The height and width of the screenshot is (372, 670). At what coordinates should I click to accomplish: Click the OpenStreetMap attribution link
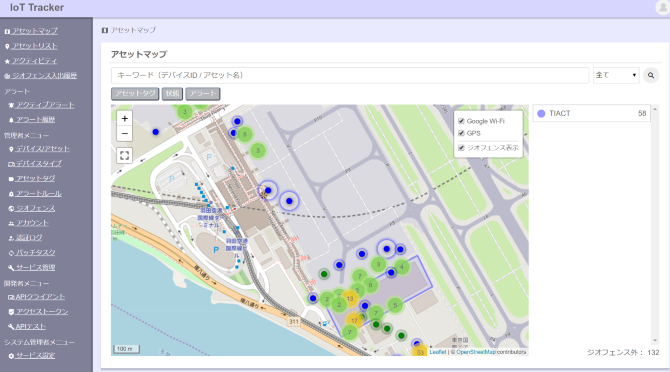476,352
